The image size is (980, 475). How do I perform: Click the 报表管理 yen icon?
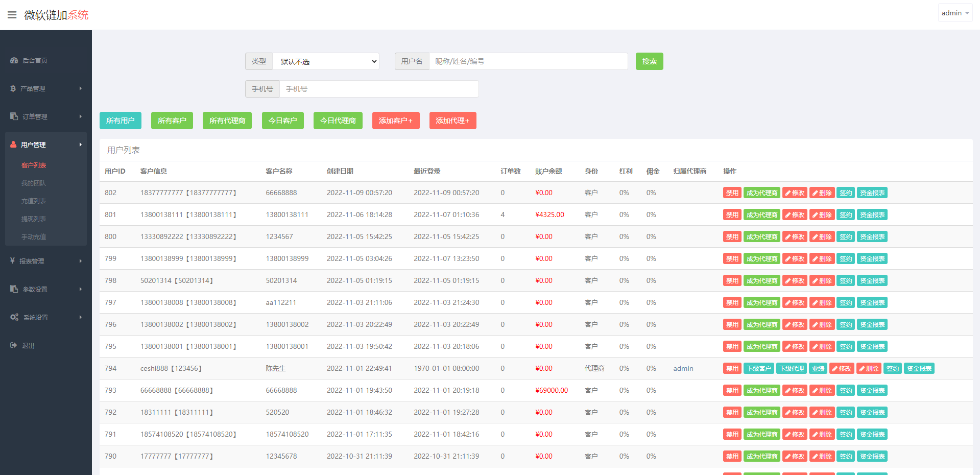(x=13, y=260)
